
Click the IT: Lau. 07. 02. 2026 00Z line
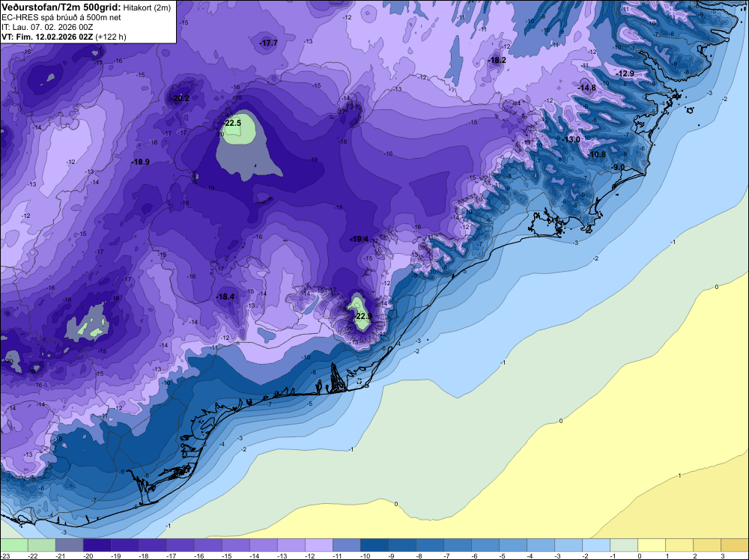point(47,27)
